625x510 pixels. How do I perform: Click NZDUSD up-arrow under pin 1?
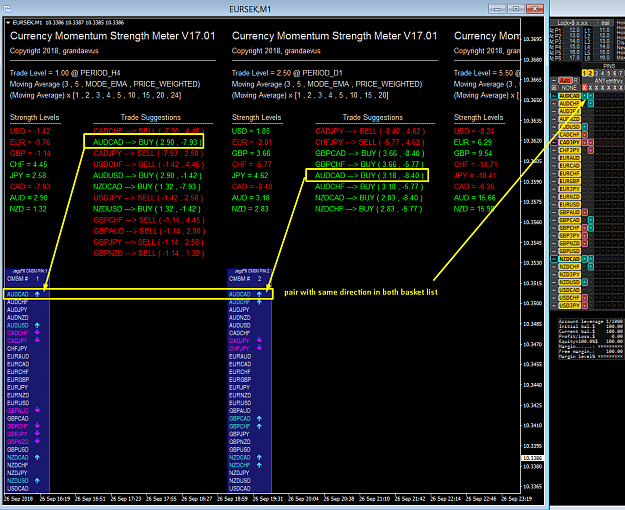click(585, 282)
